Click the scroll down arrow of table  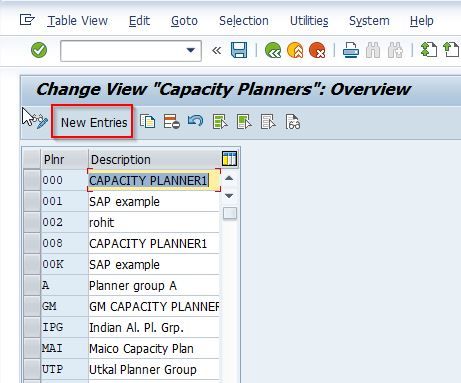click(229, 196)
